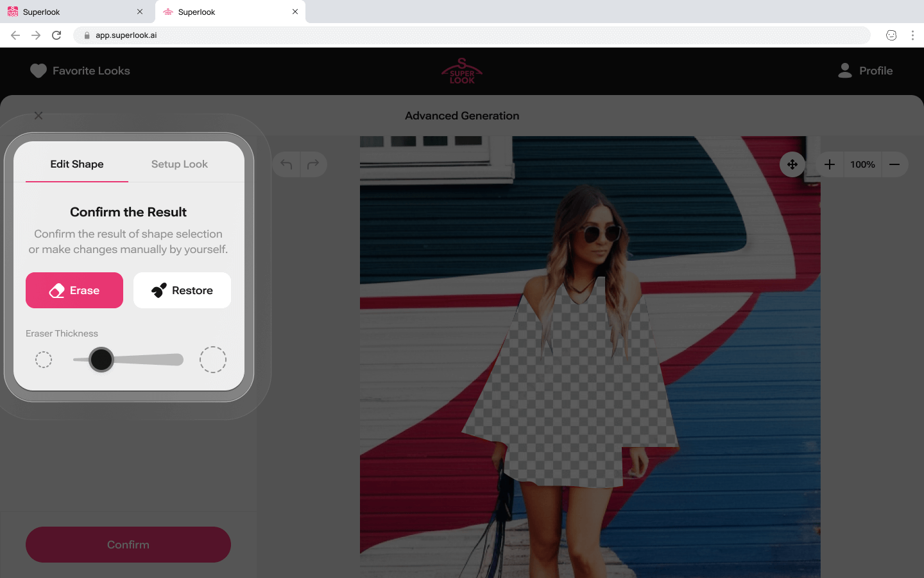Switch to the Setup Look tab
Image resolution: width=924 pixels, height=578 pixels.
pos(180,164)
